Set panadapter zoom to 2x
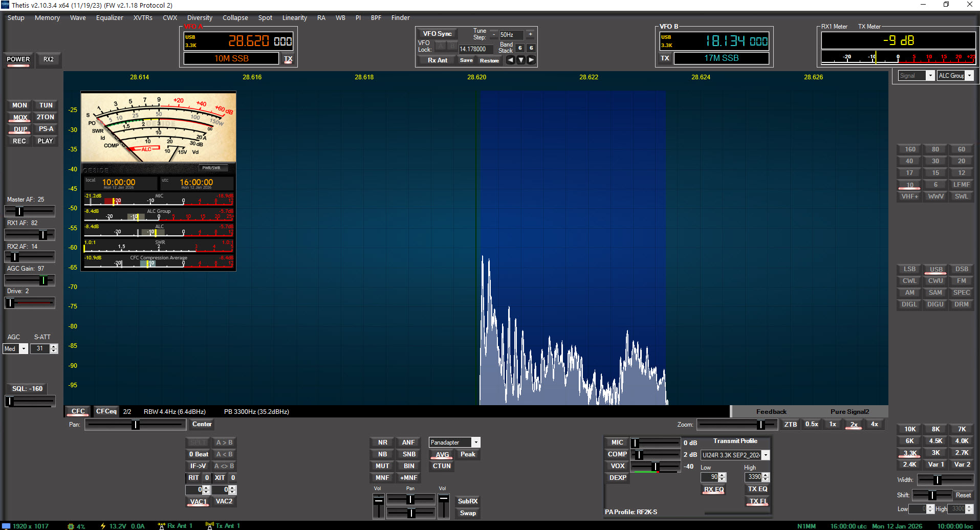Screen dimensions: 980x530 pyautogui.click(x=853, y=424)
